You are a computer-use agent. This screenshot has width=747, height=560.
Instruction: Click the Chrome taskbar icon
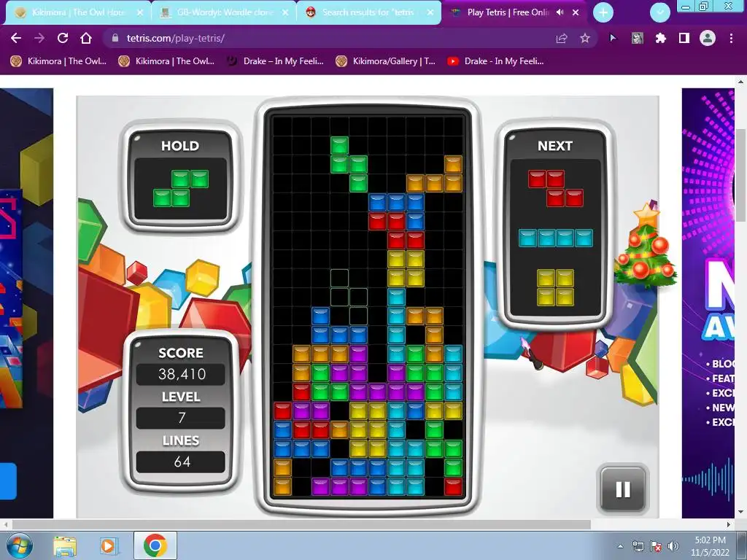point(155,545)
